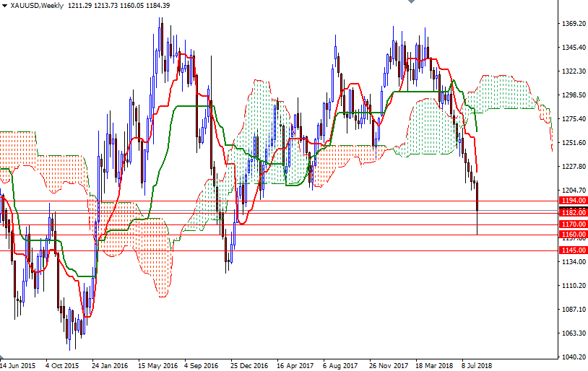Click the latest red weekly candle body

477,197
